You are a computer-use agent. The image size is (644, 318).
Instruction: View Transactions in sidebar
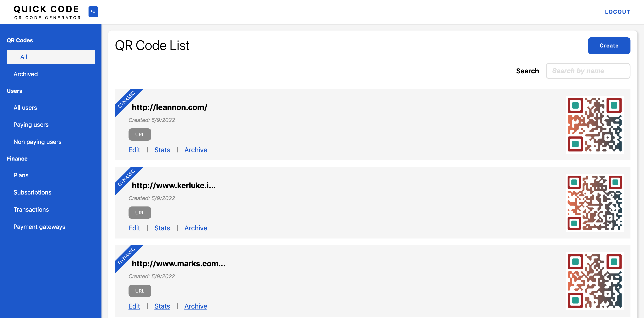pyautogui.click(x=31, y=209)
